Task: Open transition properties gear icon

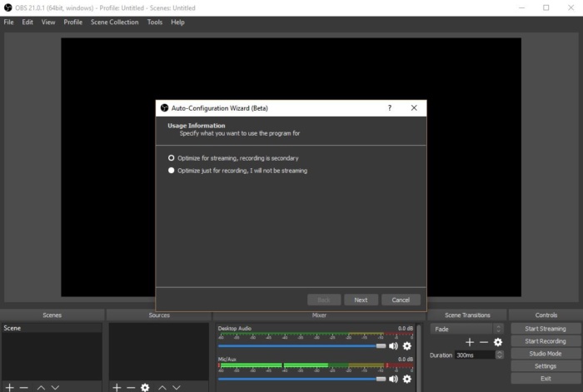Action: point(498,342)
